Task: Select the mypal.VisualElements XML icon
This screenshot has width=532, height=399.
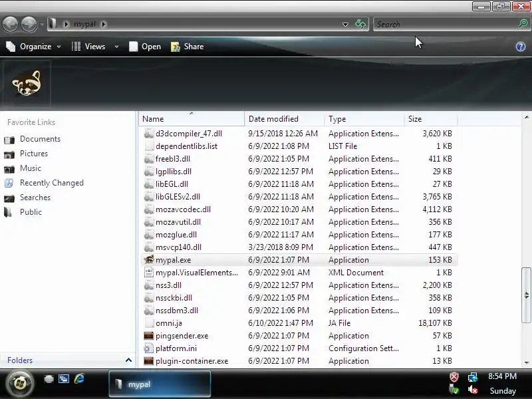Action: pos(148,272)
